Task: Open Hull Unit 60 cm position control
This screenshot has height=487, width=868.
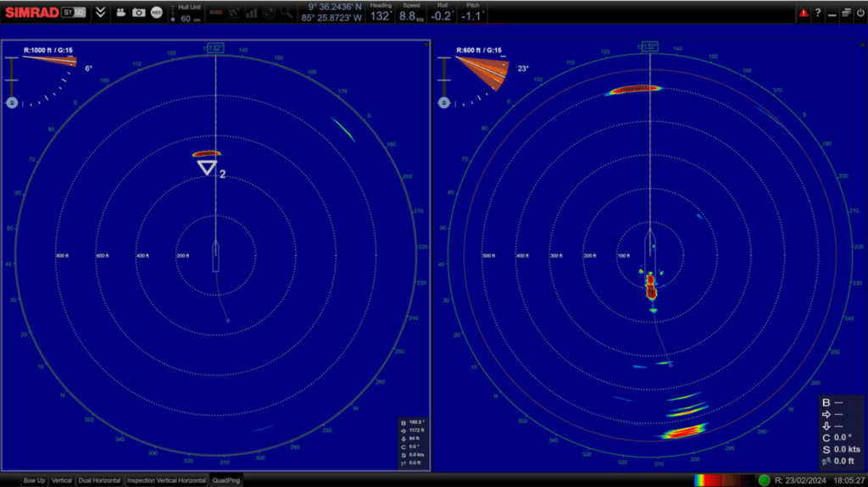Action: (186, 14)
